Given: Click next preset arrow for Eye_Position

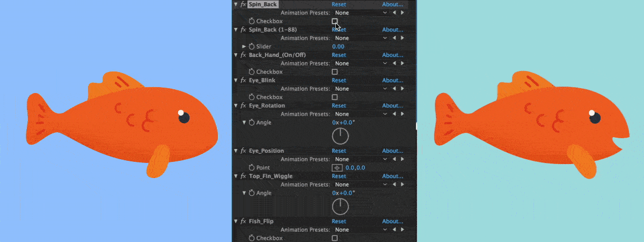Looking at the screenshot, I should [x=402, y=159].
